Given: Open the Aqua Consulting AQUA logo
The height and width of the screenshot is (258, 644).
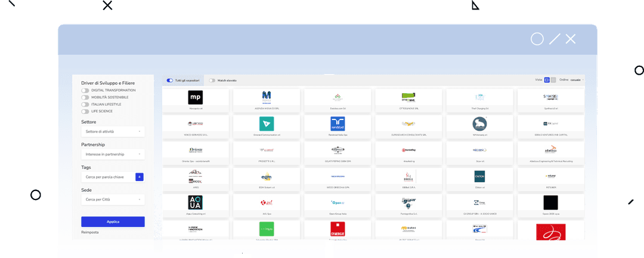Looking at the screenshot, I should 196,203.
